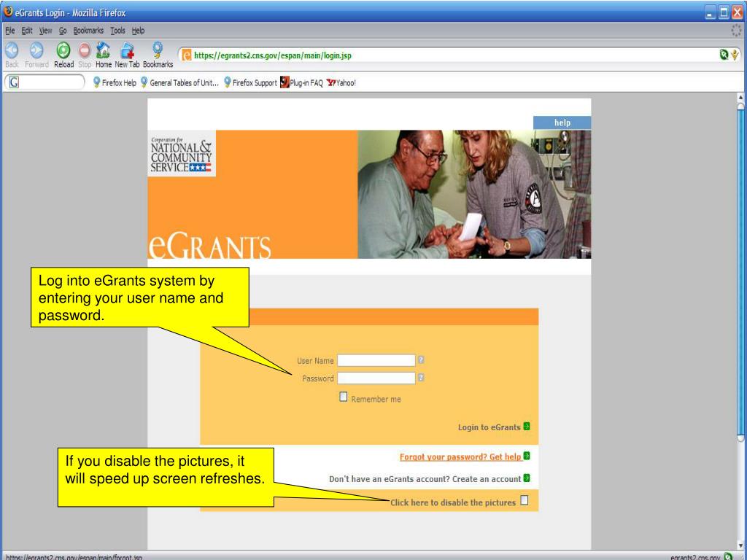Open General Tables of Unit bookmark

point(180,83)
